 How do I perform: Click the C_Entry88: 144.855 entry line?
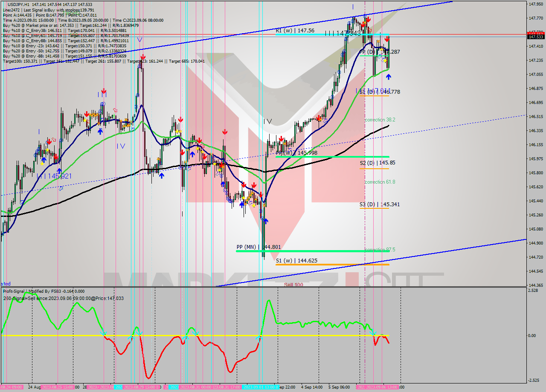click(x=65, y=40)
